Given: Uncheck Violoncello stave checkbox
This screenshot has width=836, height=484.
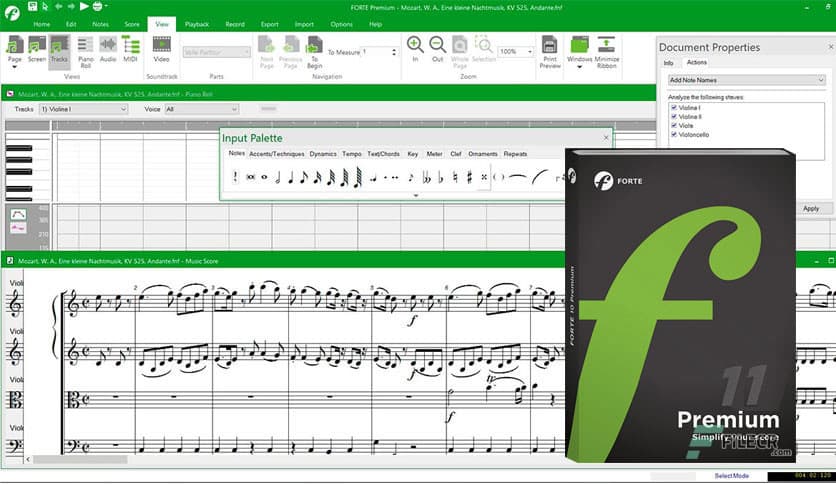Looking at the screenshot, I should tap(674, 135).
